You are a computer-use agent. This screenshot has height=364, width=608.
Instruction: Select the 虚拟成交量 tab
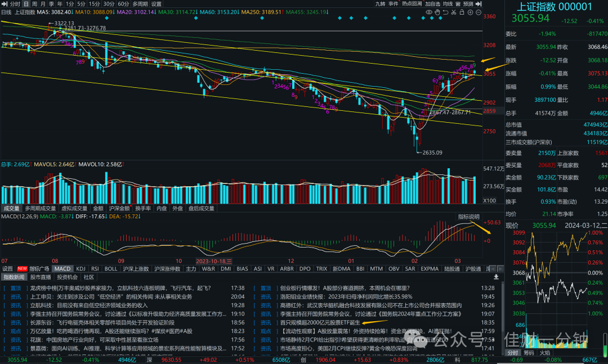(74, 208)
